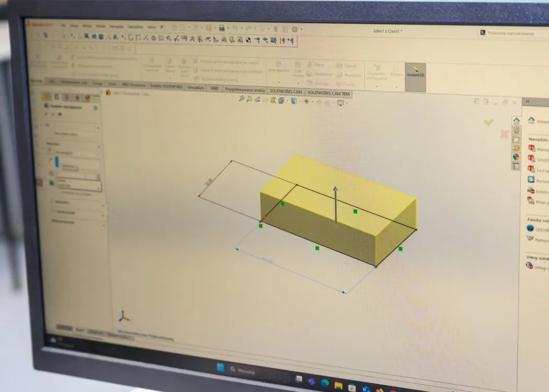The height and width of the screenshot is (392, 549).
Task: Open the Options gear icon
Action: point(295,29)
